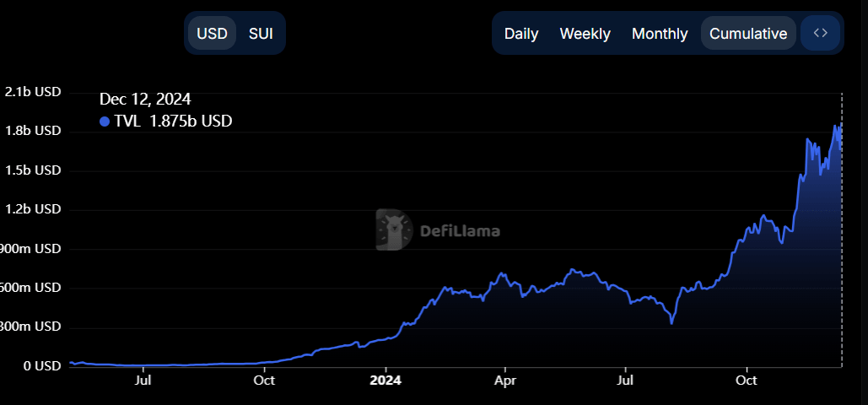Select the Weekly interval tab
This screenshot has width=868, height=405.
[x=585, y=34]
